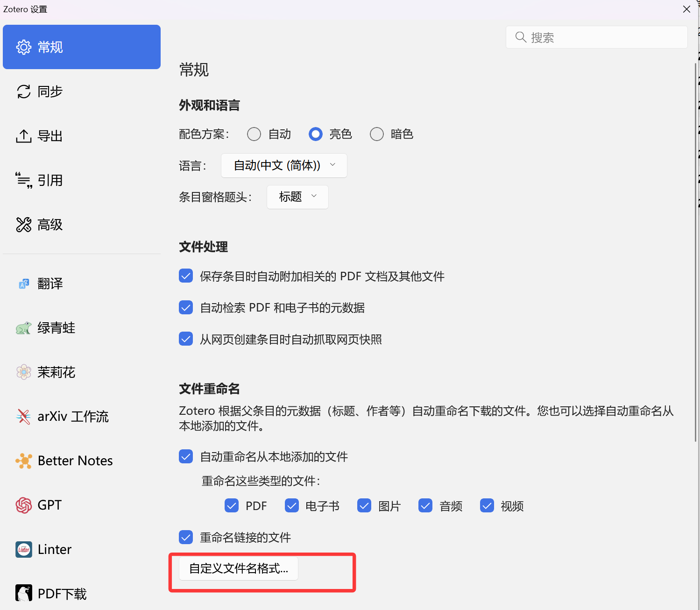Screen dimensions: 700x610
Task: Focus the settings search (搜索) field
Action: coord(602,37)
